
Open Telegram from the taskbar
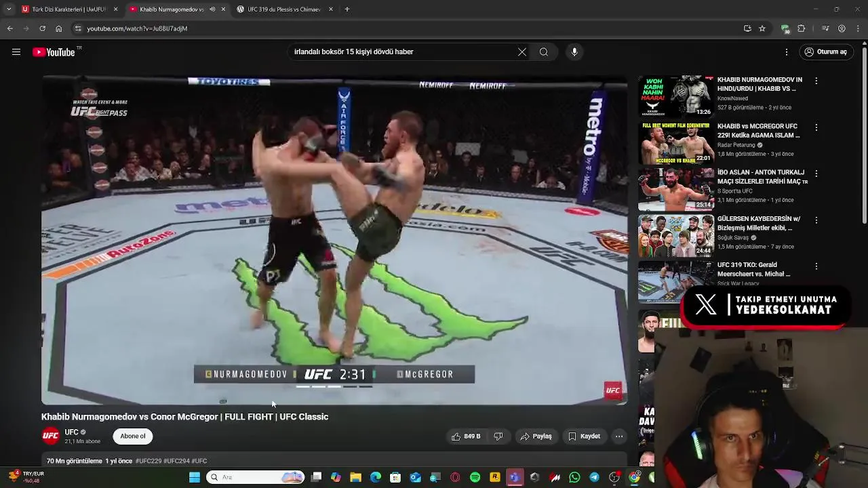tap(594, 477)
